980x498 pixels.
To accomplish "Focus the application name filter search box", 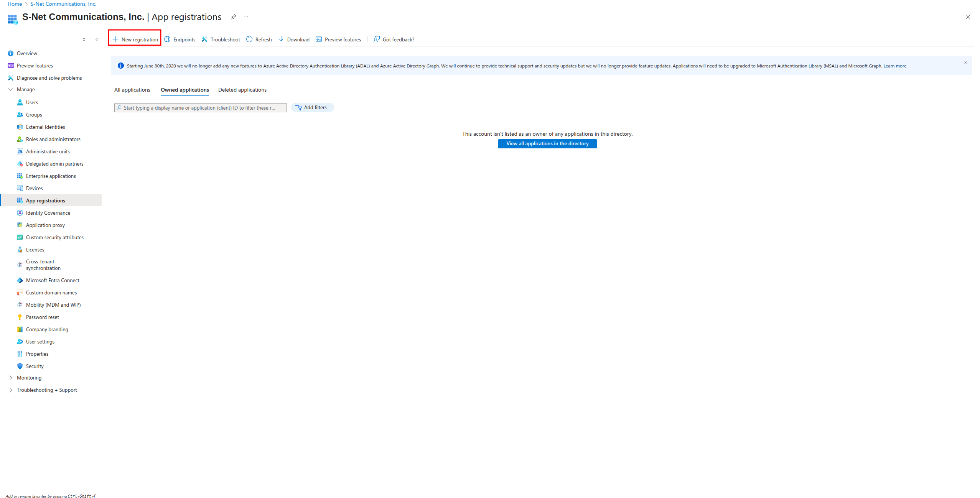I will click(x=200, y=108).
